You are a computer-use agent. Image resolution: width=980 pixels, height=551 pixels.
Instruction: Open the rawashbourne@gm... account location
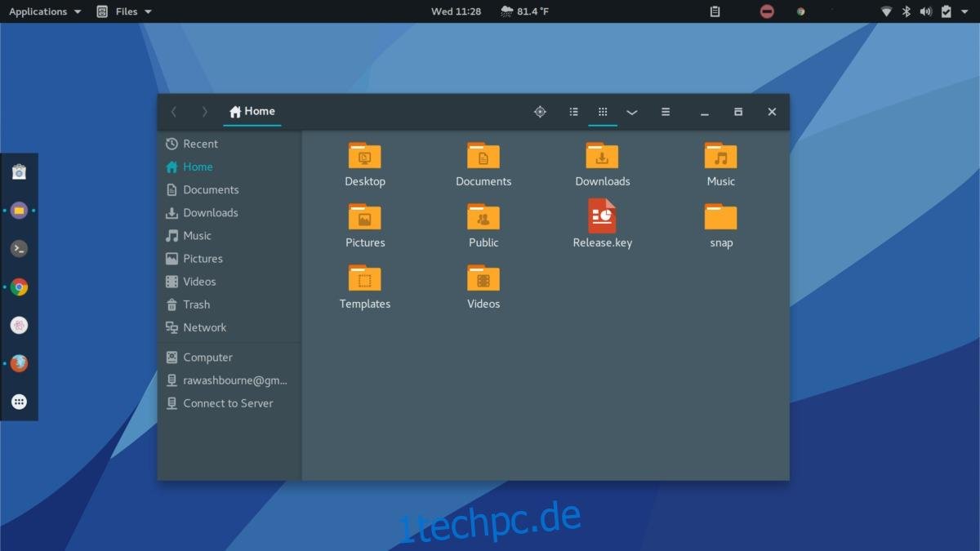point(229,380)
